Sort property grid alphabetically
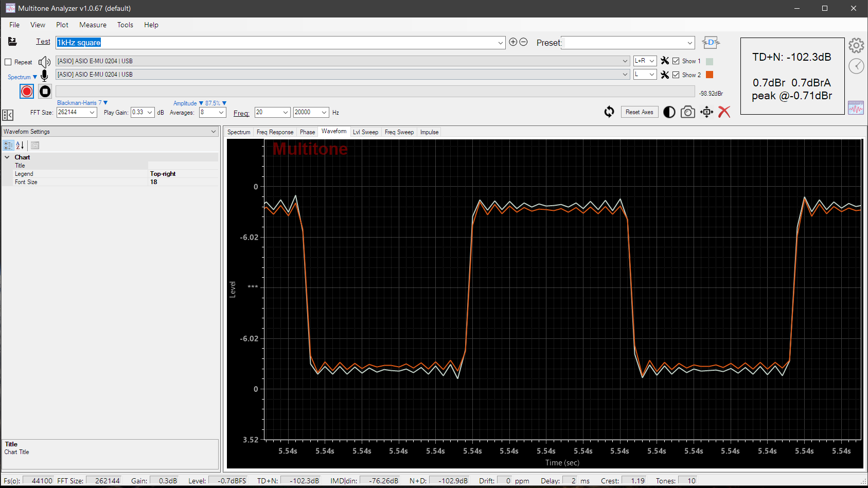The image size is (868, 488). [20, 146]
